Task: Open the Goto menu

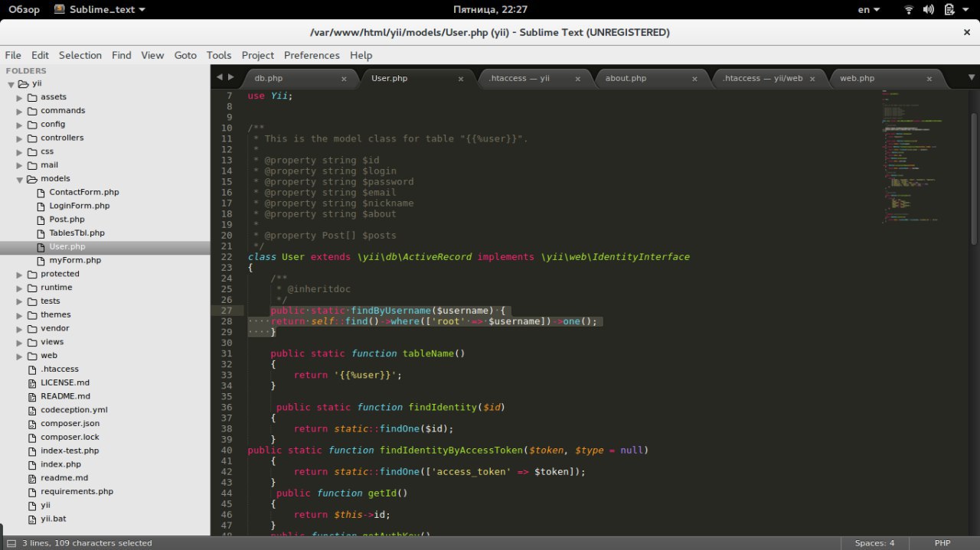Action: coord(185,55)
